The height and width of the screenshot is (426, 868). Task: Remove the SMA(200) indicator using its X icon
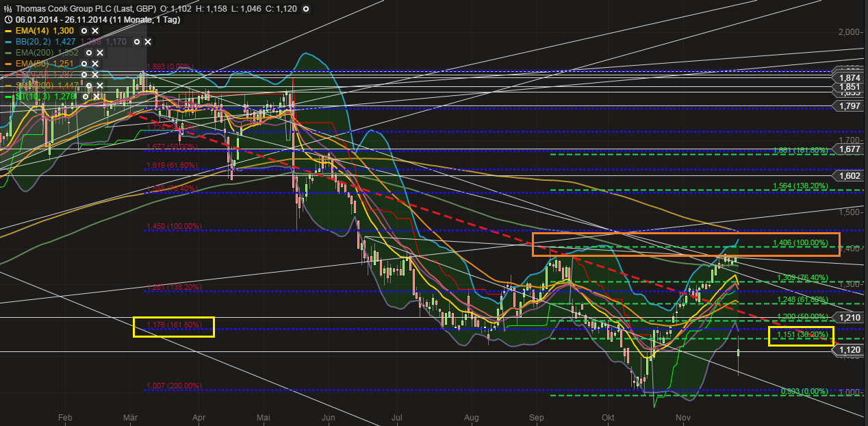(100, 86)
